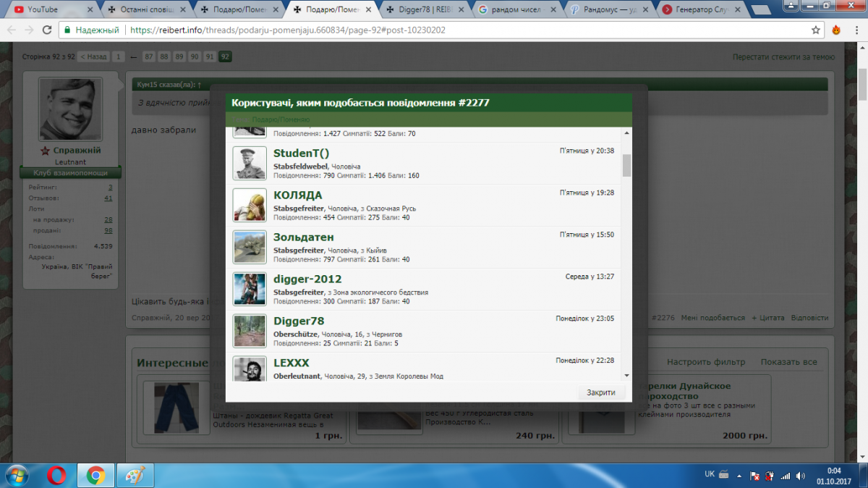Switch to Digger78 | REIBERT tab
Image resolution: width=868 pixels, height=488 pixels.
[x=424, y=9]
